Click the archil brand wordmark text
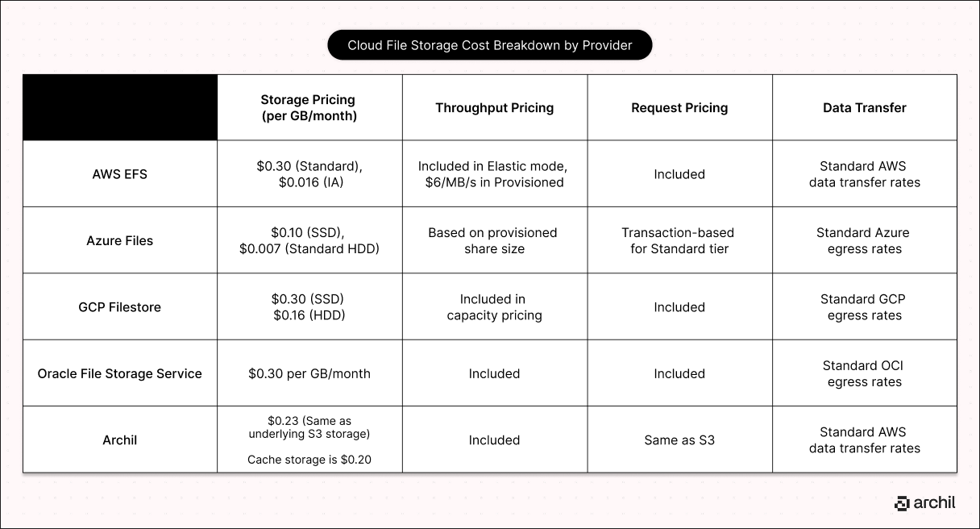The image size is (980, 529). pyautogui.click(x=935, y=502)
